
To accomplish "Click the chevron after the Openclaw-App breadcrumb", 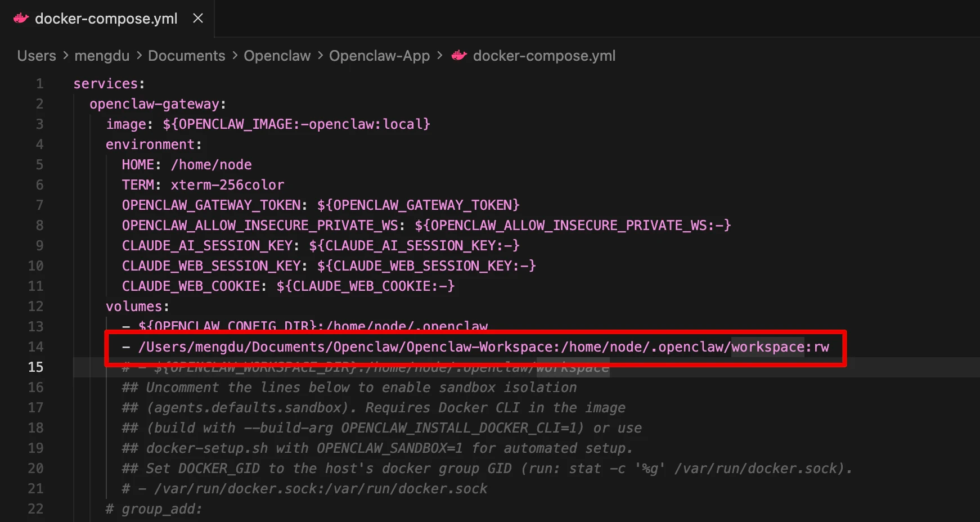I will [x=439, y=56].
